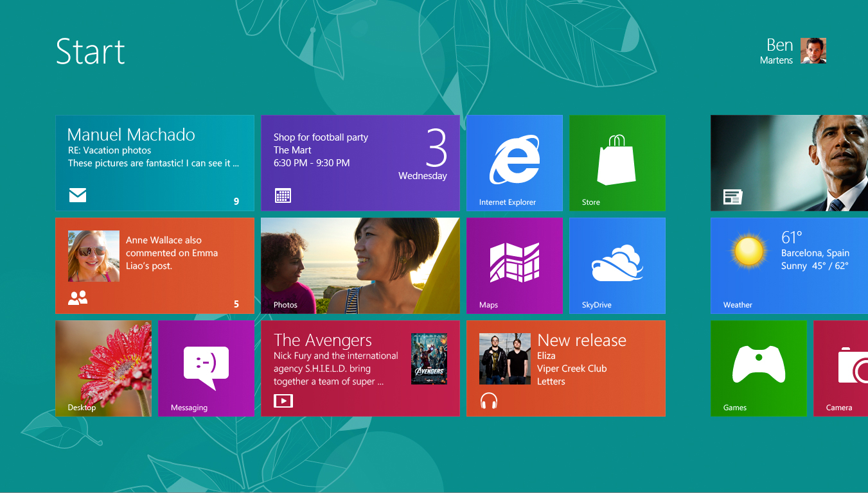Image resolution: width=868 pixels, height=493 pixels.
Task: View the Avengers movie poster
Action: click(x=429, y=359)
